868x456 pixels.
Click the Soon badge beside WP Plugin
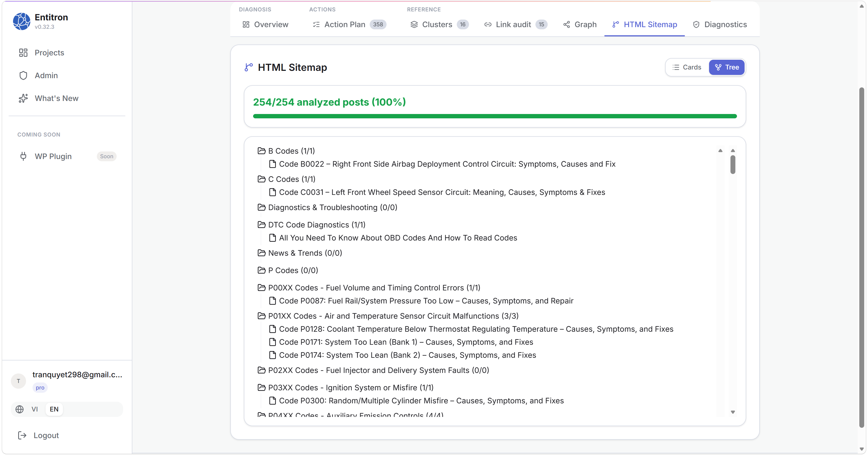click(x=107, y=156)
